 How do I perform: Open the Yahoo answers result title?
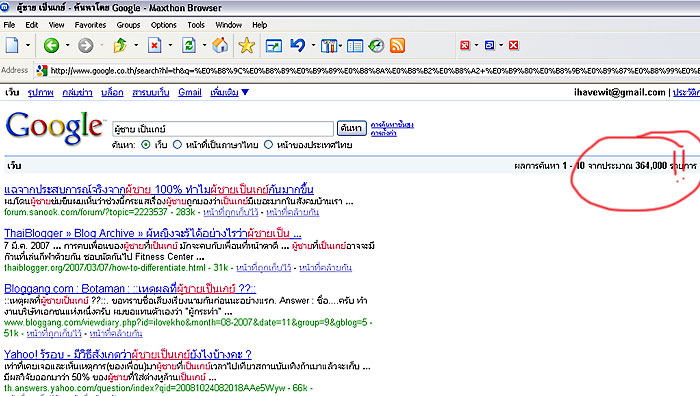[x=128, y=354]
